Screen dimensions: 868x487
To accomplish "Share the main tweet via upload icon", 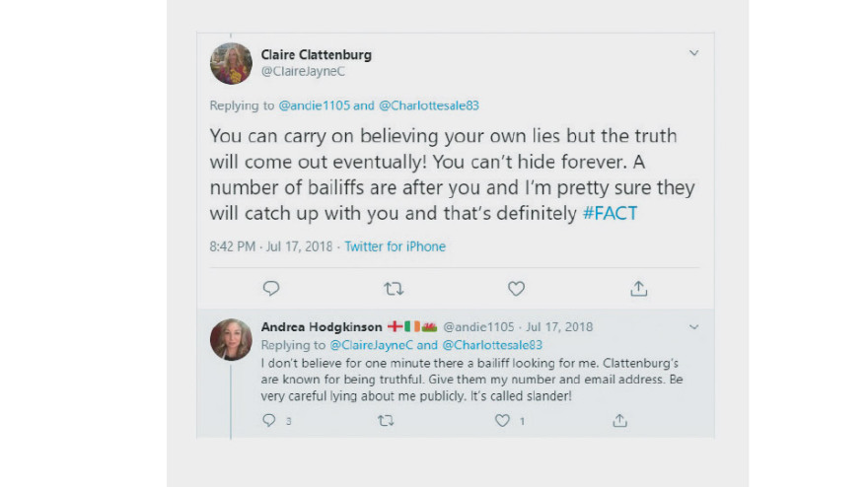I will click(x=638, y=288).
